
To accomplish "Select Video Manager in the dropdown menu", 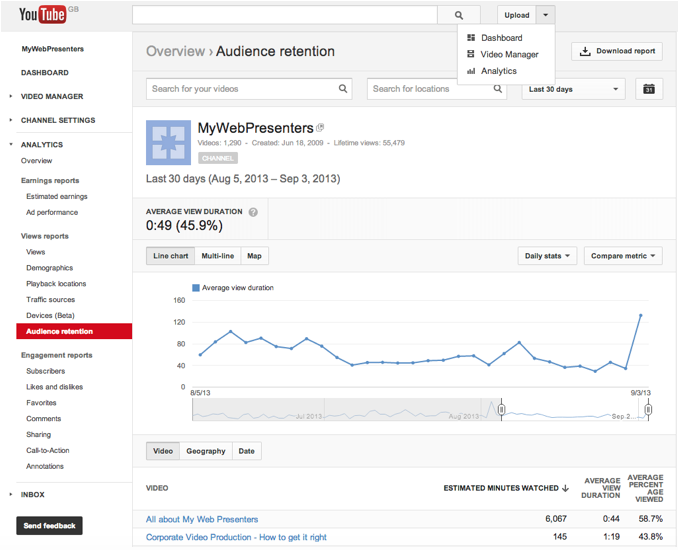I will tap(509, 54).
